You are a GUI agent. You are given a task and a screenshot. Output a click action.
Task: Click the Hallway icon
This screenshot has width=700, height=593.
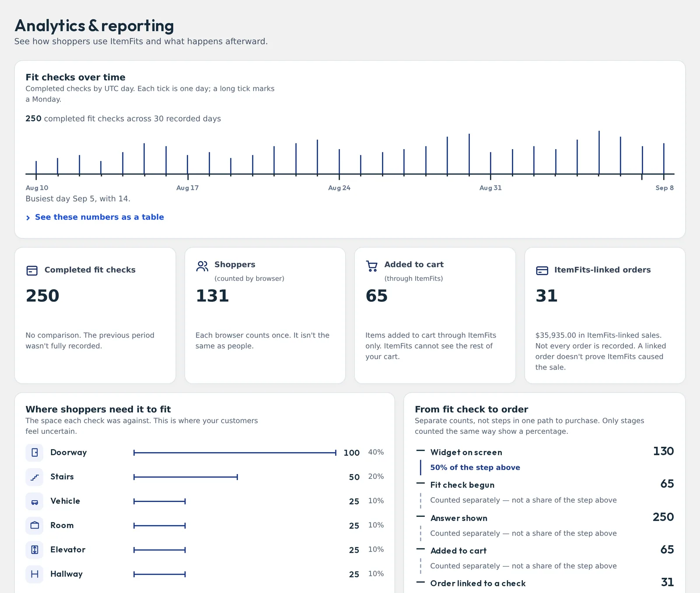35,574
